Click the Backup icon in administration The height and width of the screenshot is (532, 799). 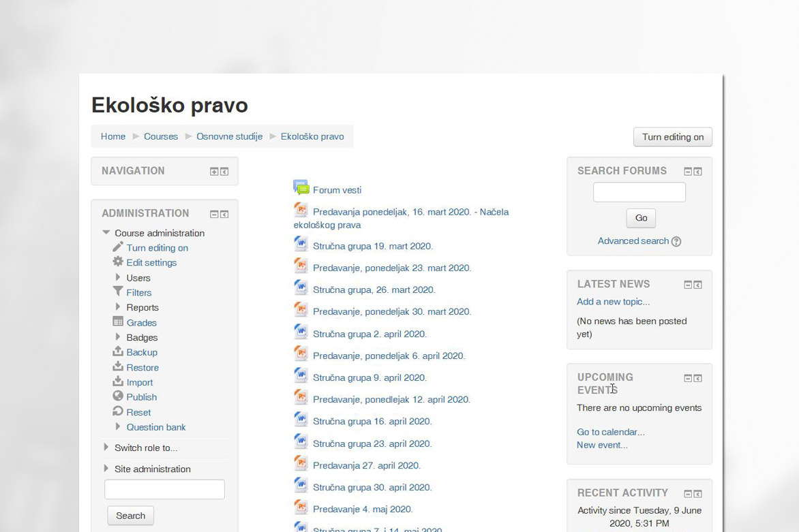[x=118, y=352]
